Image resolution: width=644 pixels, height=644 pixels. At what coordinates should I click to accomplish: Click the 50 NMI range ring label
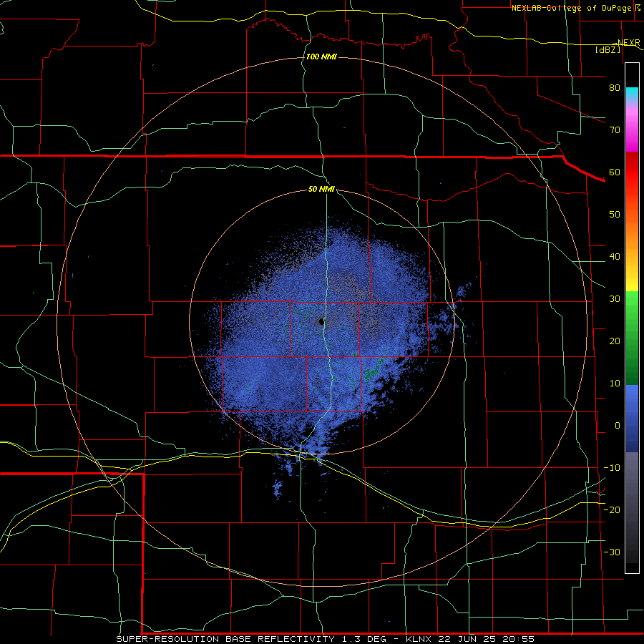[321, 189]
